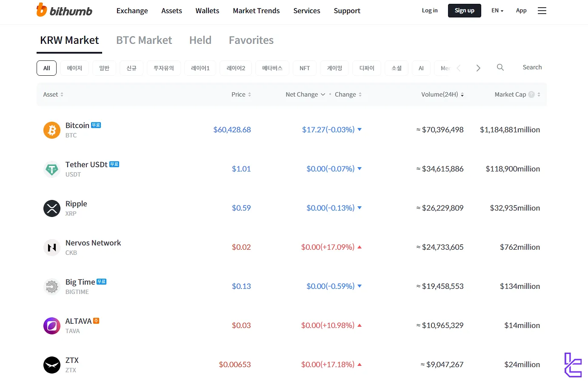Viewport: 588px width, 385px height.
Task: Sort by Asset column
Action: point(53,94)
